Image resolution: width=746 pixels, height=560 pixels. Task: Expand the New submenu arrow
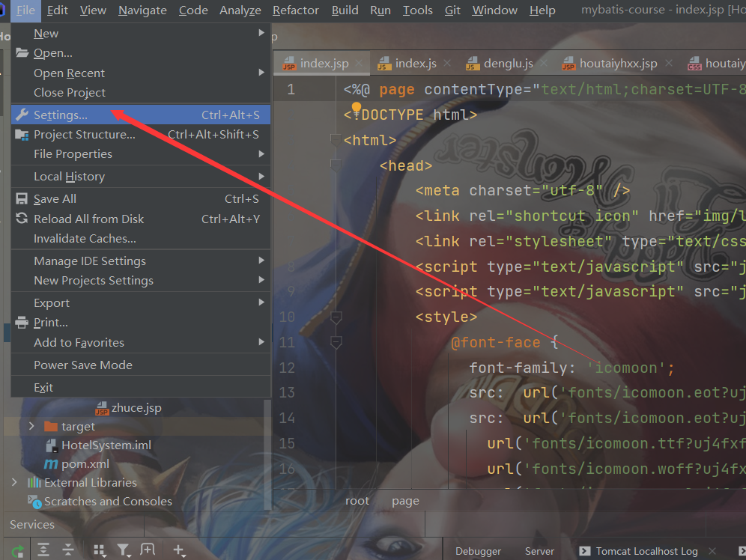point(261,33)
